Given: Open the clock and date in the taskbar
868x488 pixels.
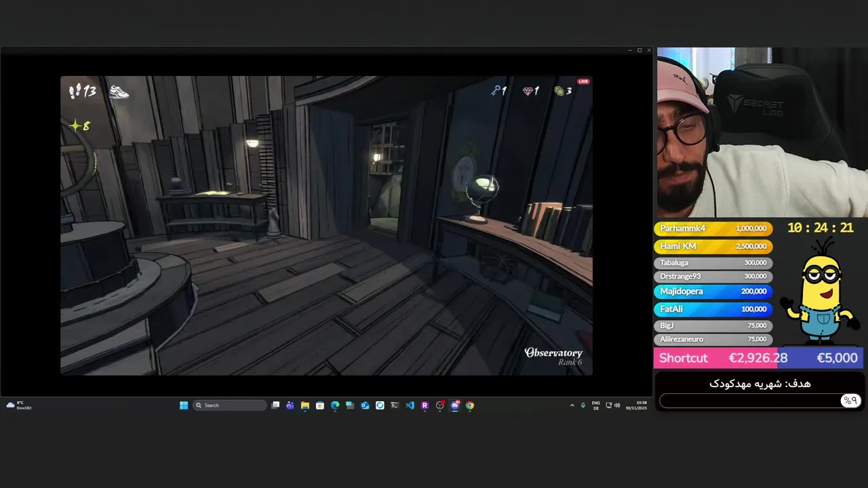Looking at the screenshot, I should pos(637,405).
